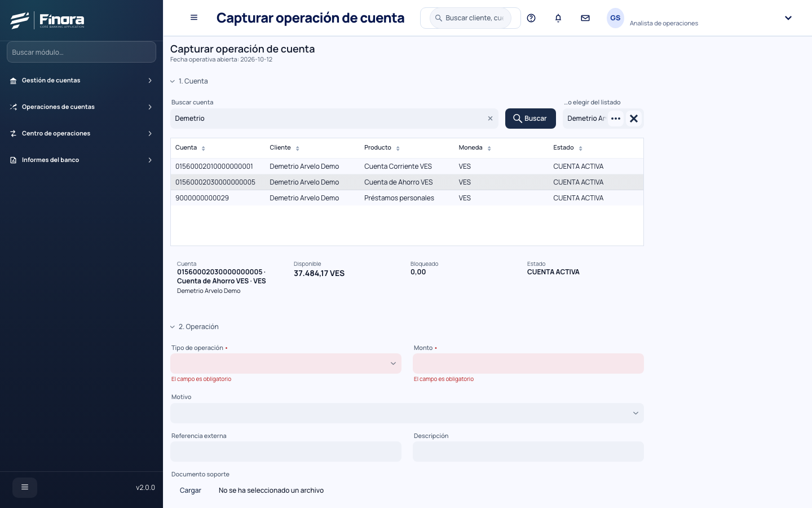Open the Motivo dropdown

pyautogui.click(x=407, y=413)
